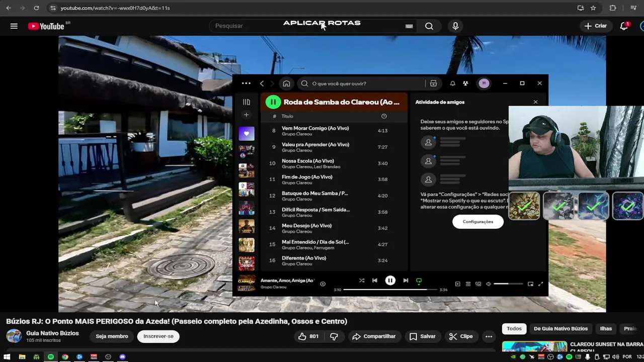Image resolution: width=644 pixels, height=362 pixels.
Task: Create a playlist with the plus icon
Action: pos(247,115)
